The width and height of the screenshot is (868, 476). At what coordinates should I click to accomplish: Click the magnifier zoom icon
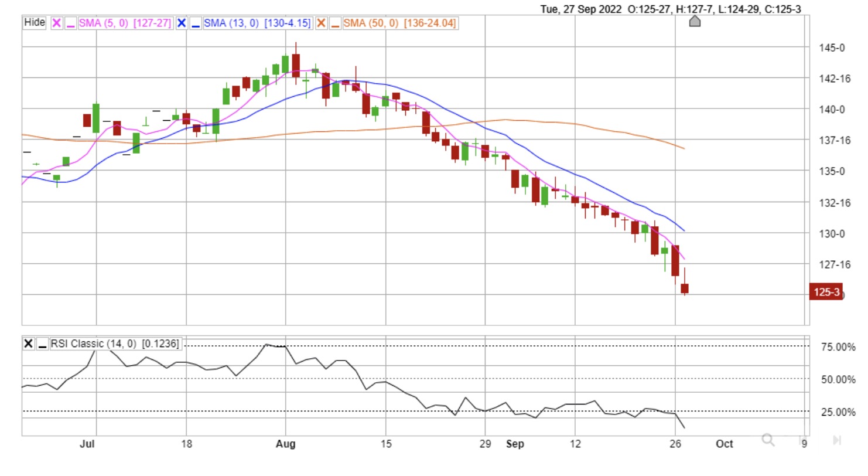coord(768,440)
